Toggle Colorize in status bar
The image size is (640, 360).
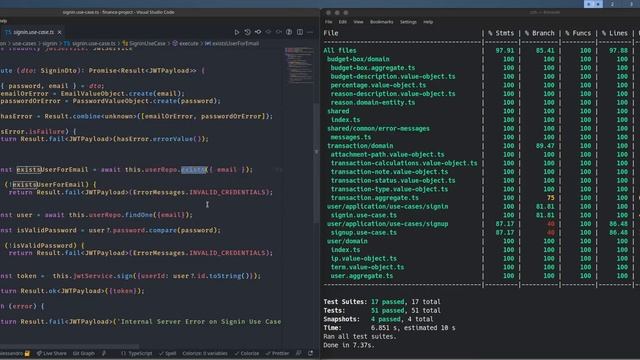[247, 353]
